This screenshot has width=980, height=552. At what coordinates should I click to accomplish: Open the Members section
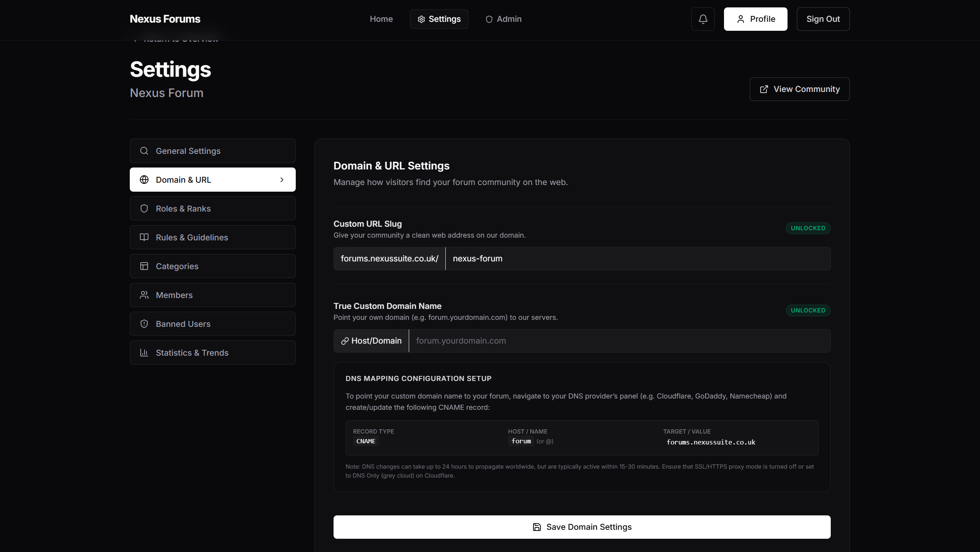pos(212,295)
